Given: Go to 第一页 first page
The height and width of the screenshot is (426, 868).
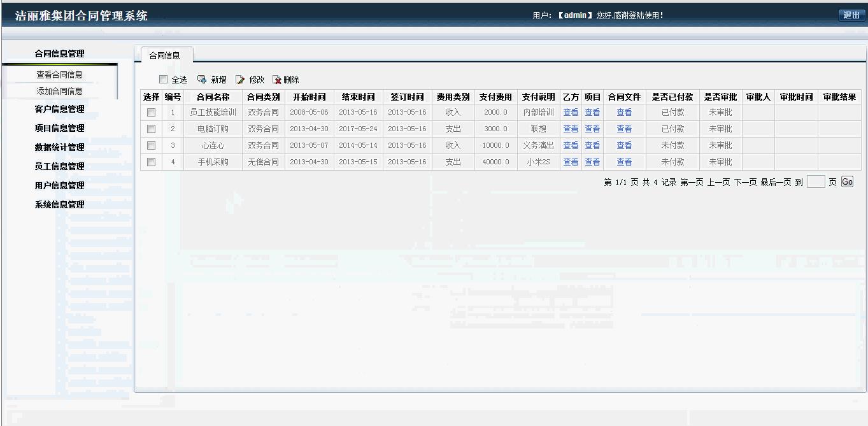Looking at the screenshot, I should (692, 182).
